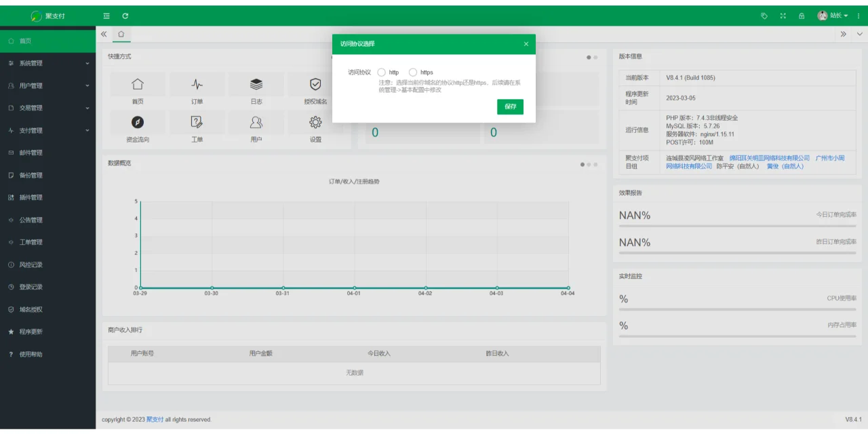Click the 04-01 data point on the chart
Image resolution: width=868 pixels, height=434 pixels.
click(354, 288)
